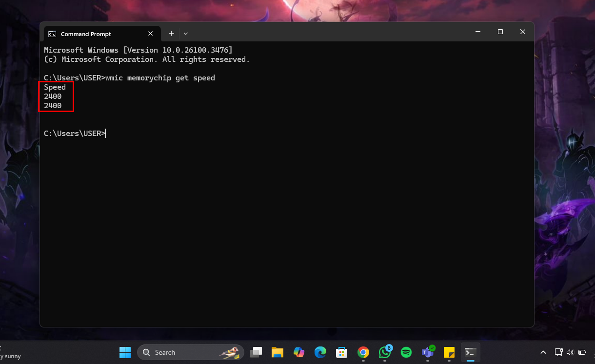Launch File Explorer from taskbar
Image resolution: width=595 pixels, height=364 pixels.
(278, 352)
